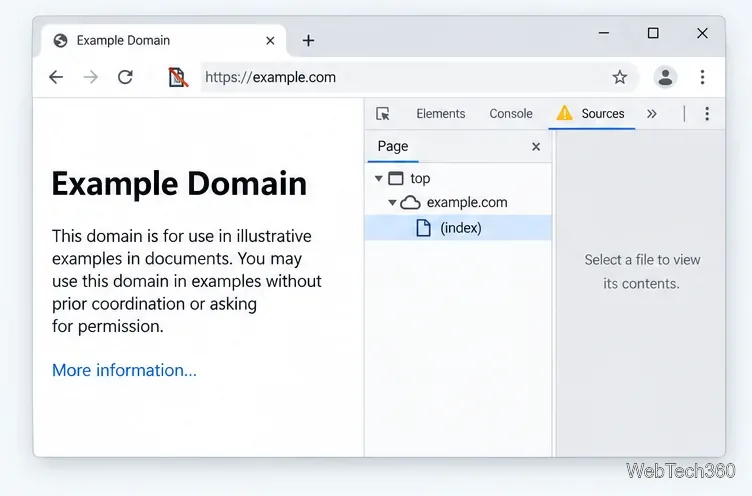Click the cloud icon beside example.com
The width and height of the screenshot is (752, 496).
click(x=411, y=202)
